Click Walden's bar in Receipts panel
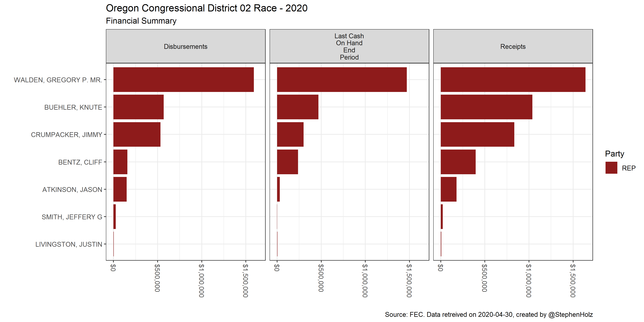644x322 pixels. pos(513,79)
